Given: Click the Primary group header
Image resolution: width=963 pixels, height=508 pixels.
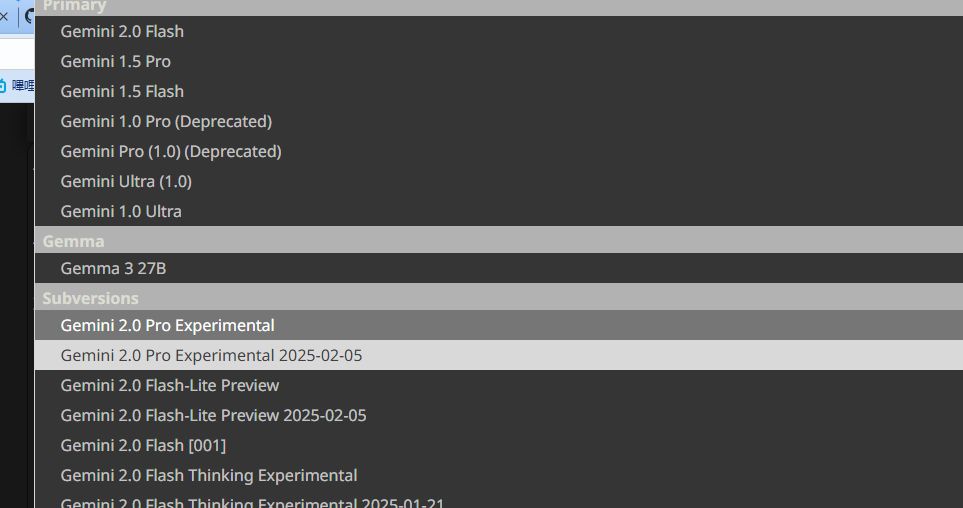Looking at the screenshot, I should (x=74, y=6).
